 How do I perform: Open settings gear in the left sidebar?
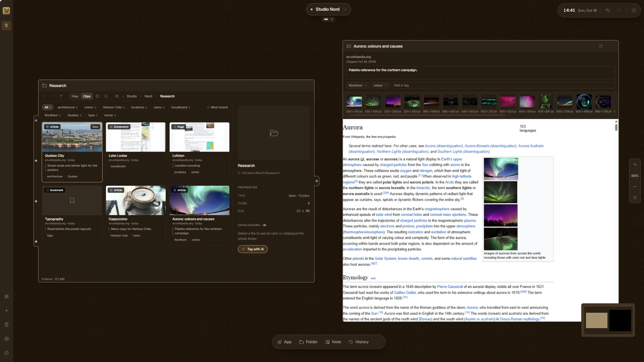tap(6, 339)
